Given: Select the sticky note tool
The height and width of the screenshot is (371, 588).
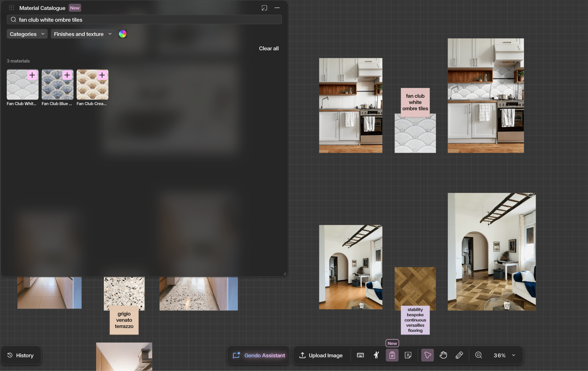Looking at the screenshot, I should point(408,355).
